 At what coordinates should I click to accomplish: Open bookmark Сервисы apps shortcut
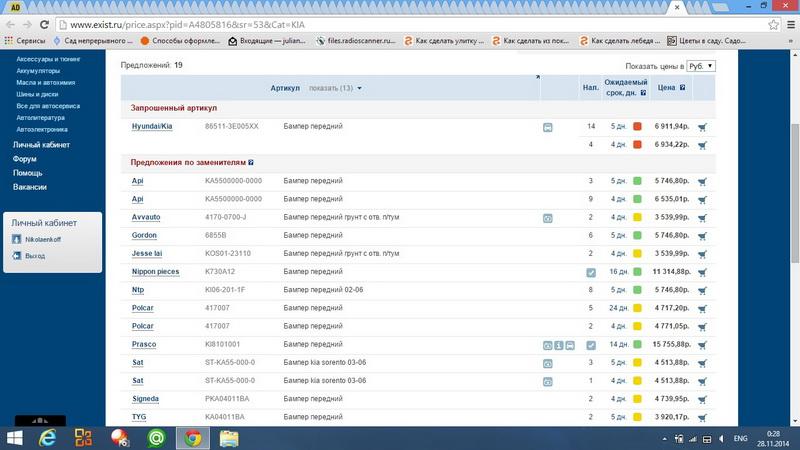tap(25, 41)
